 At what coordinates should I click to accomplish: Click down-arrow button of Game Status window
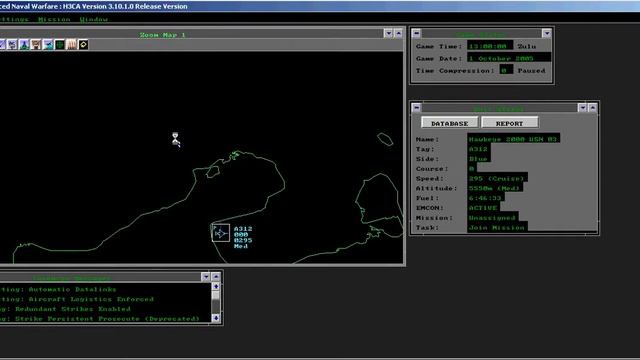click(x=547, y=33)
